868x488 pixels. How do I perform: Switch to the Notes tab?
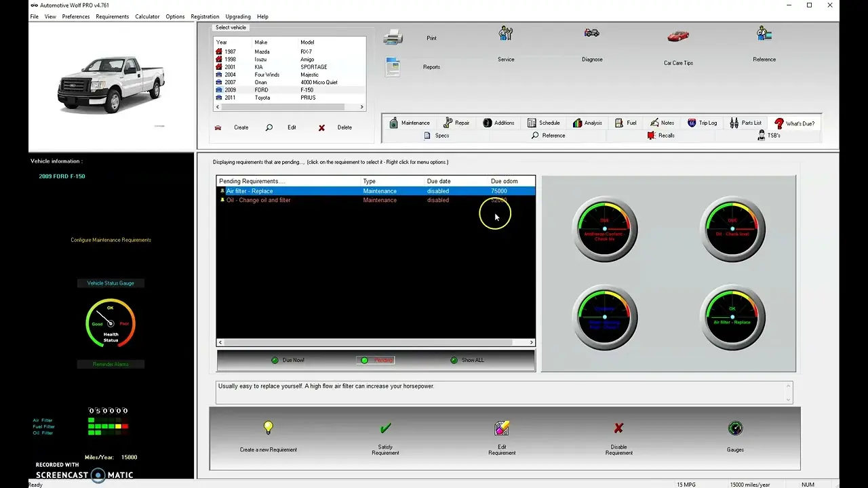(x=662, y=123)
